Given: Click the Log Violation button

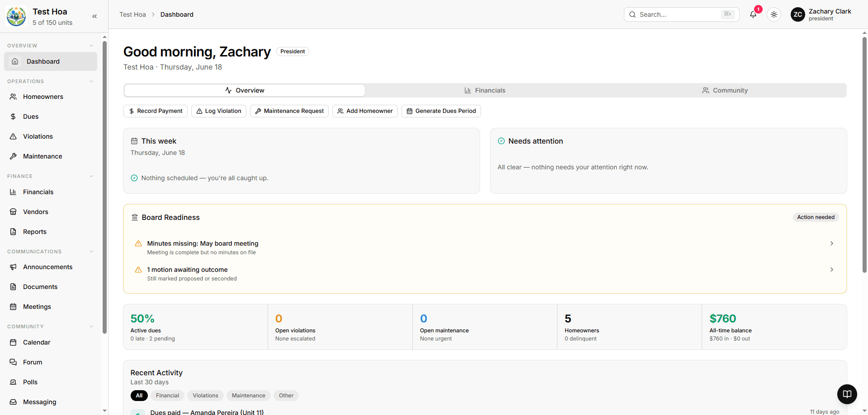Looking at the screenshot, I should click(219, 111).
